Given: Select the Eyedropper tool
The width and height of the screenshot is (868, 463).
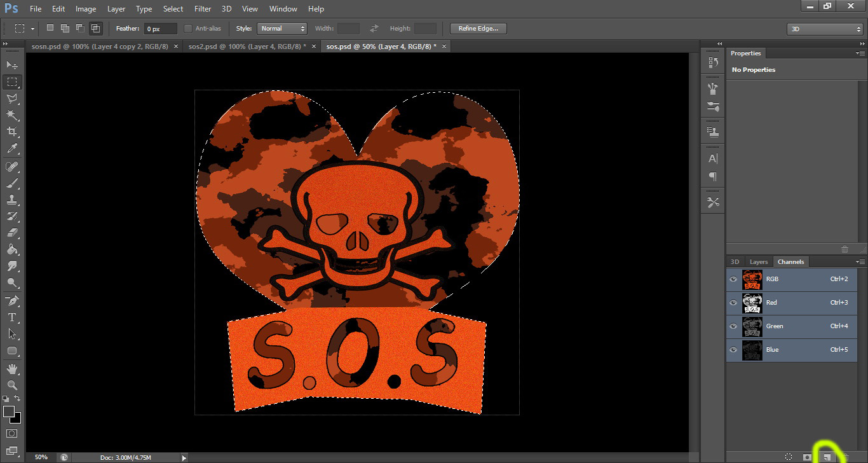Looking at the screenshot, I should coord(12,149).
